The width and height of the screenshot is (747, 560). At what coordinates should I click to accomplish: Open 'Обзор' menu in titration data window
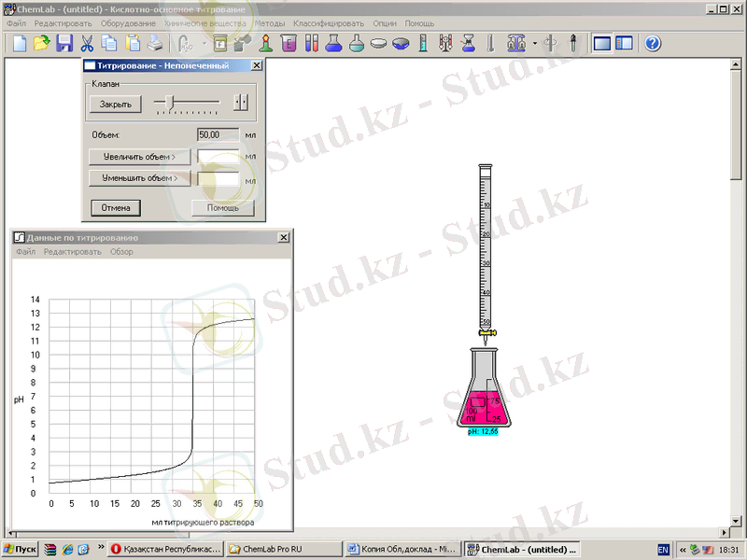click(x=121, y=252)
